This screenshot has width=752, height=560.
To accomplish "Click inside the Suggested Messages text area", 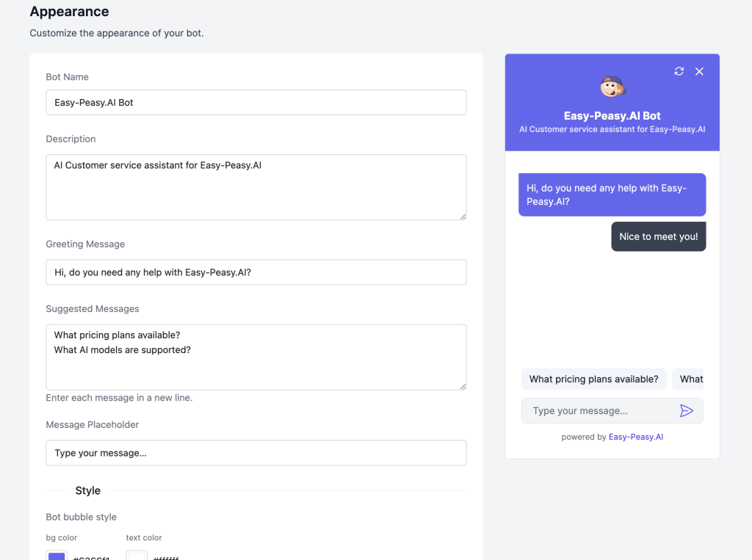I will tap(256, 357).
